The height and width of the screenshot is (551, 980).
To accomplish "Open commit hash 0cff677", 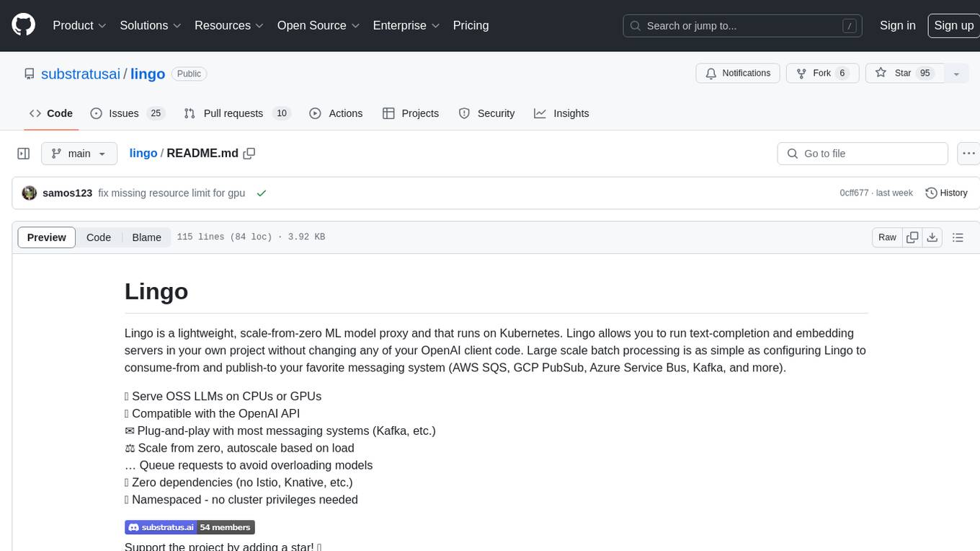I will [855, 193].
